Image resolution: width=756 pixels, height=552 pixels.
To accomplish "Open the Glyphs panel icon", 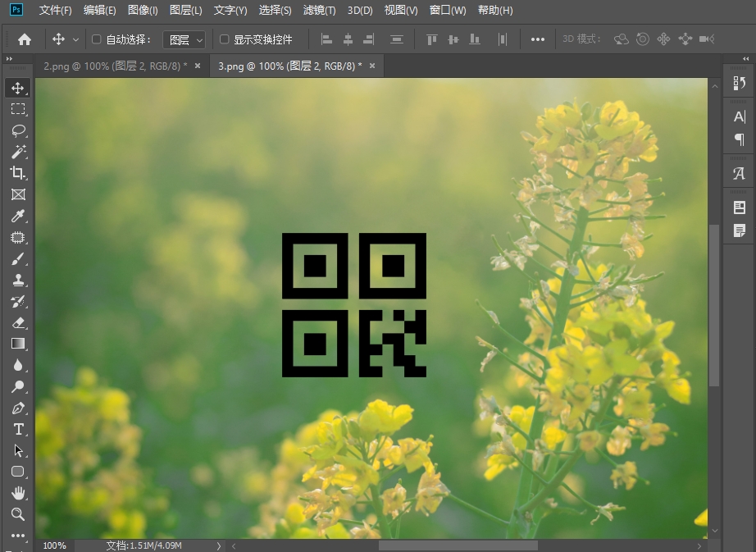I will 739,173.
